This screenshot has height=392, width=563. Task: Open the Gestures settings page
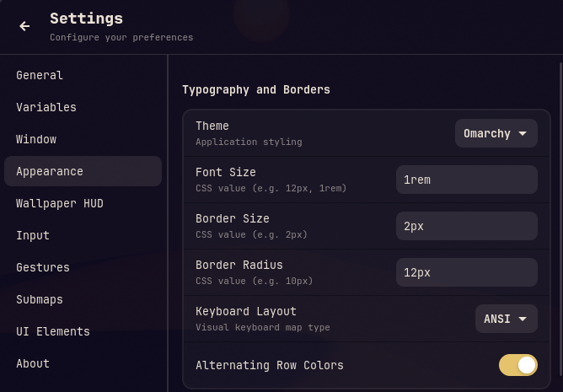(x=43, y=267)
